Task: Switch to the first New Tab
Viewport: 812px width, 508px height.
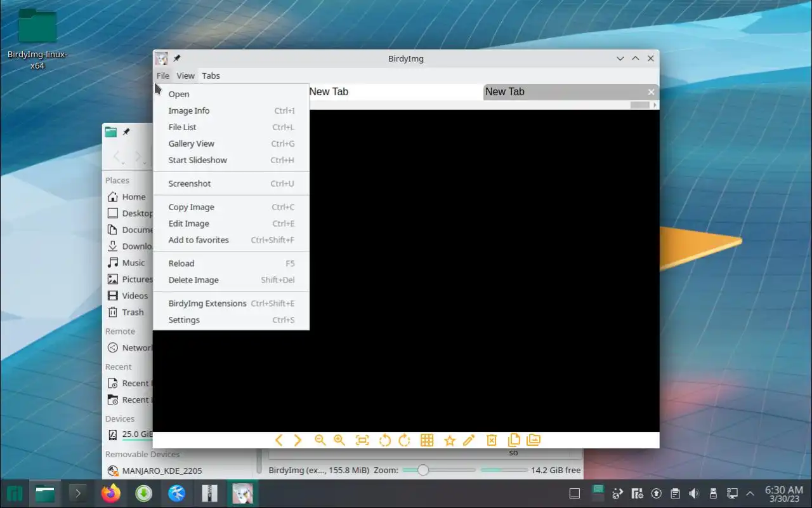Action: [x=395, y=92]
